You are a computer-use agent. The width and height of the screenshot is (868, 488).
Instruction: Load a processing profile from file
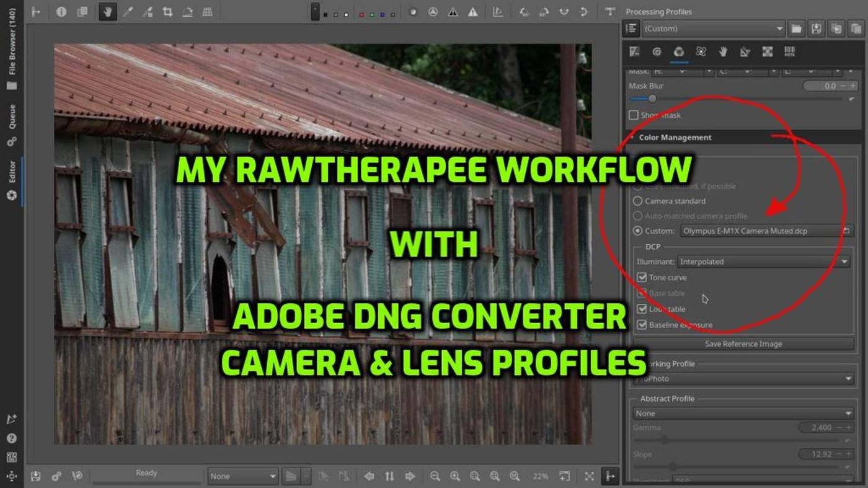796,29
